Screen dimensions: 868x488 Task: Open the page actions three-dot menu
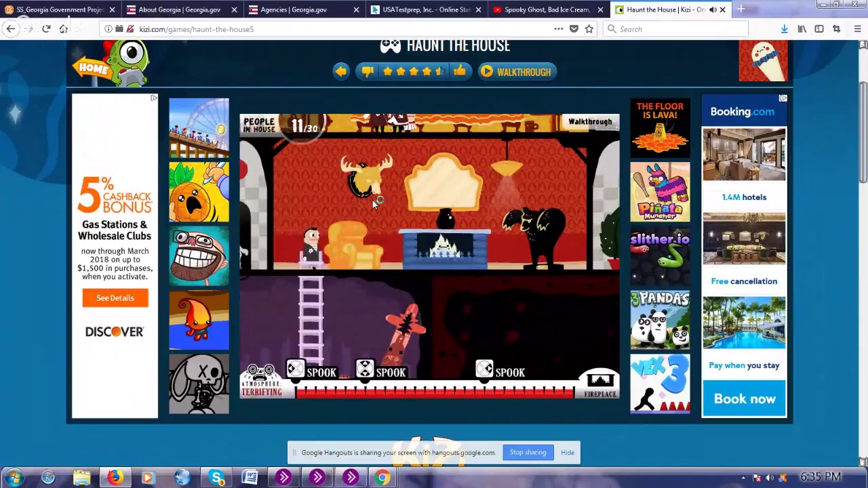[x=558, y=28]
